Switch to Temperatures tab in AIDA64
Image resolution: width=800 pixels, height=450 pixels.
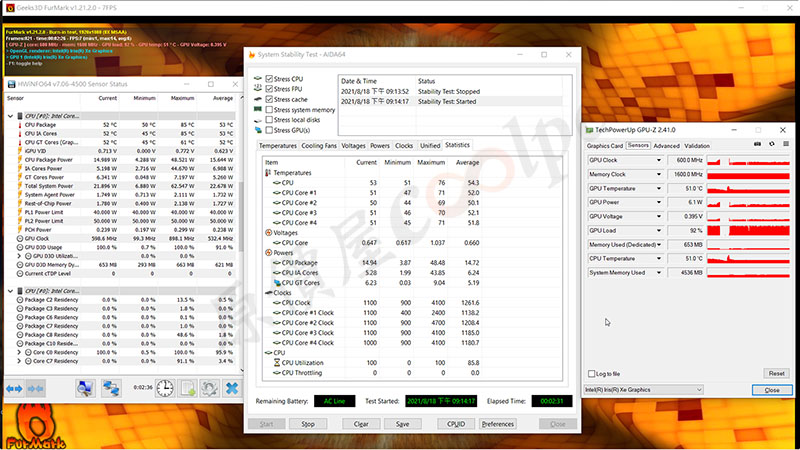[x=278, y=146]
